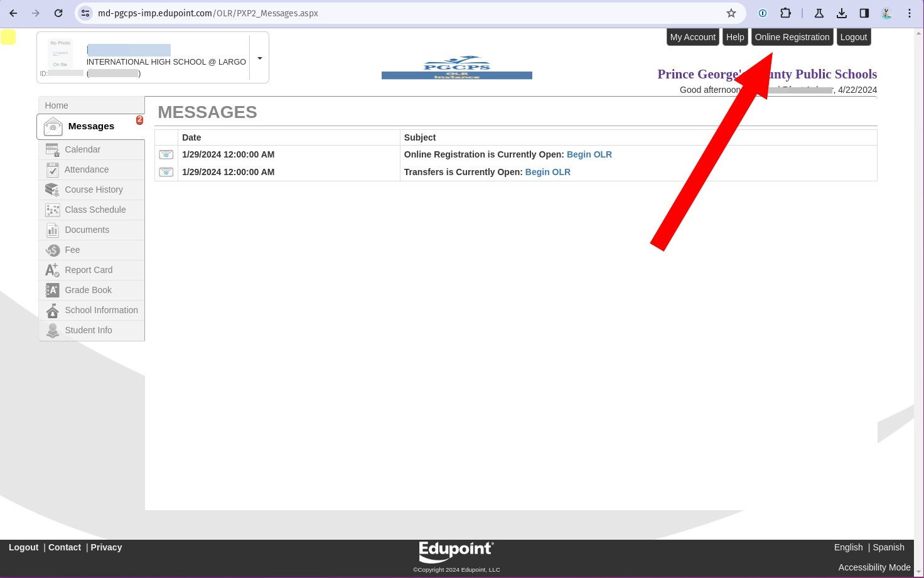Click the Grade Book icon

[53, 290]
